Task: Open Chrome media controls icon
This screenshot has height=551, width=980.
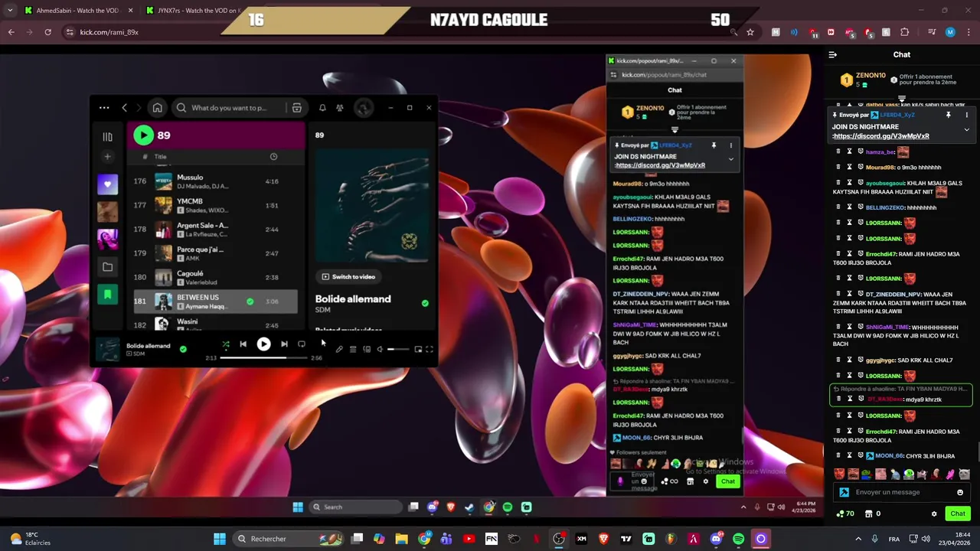Action: tap(932, 32)
